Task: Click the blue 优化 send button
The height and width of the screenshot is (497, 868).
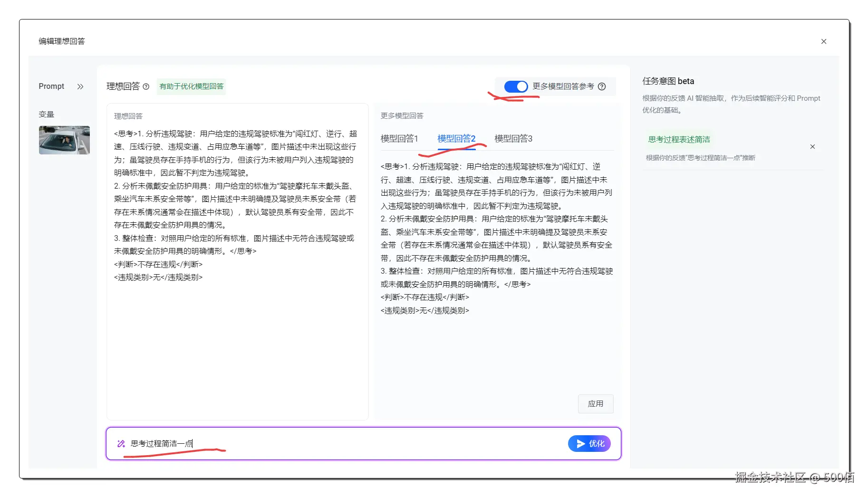Action: [x=589, y=444]
